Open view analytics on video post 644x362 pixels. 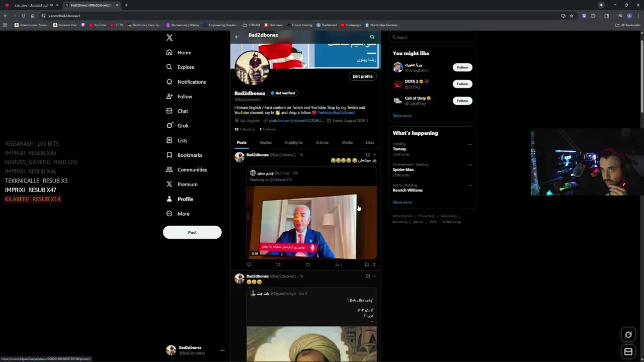tap(338, 264)
